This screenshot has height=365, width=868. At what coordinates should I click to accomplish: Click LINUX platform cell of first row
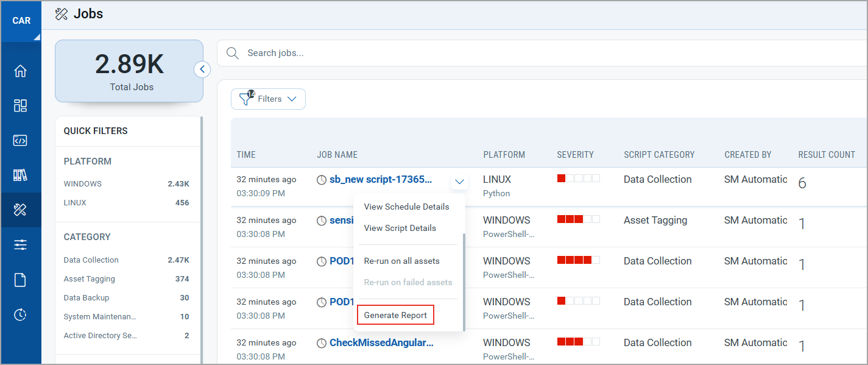click(x=497, y=179)
